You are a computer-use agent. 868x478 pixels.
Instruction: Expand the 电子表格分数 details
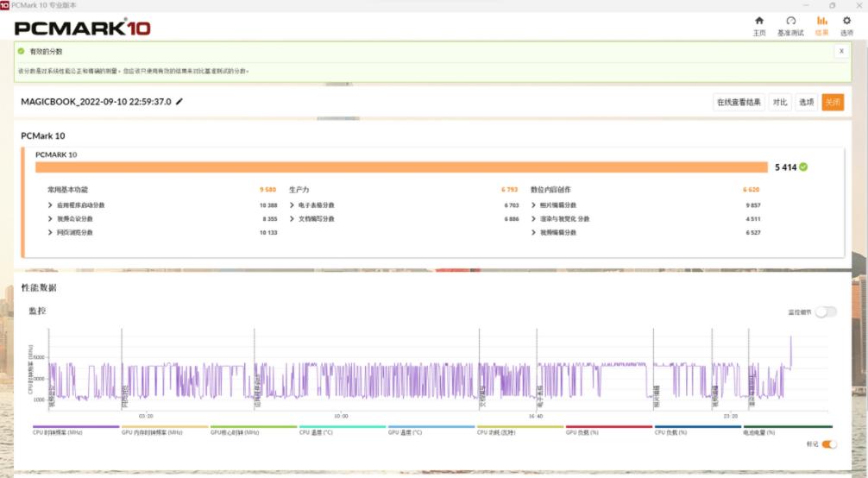point(292,205)
